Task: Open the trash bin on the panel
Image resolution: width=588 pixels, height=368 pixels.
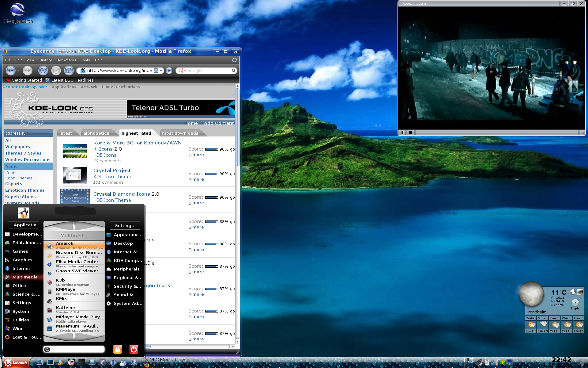Action: 582,362
